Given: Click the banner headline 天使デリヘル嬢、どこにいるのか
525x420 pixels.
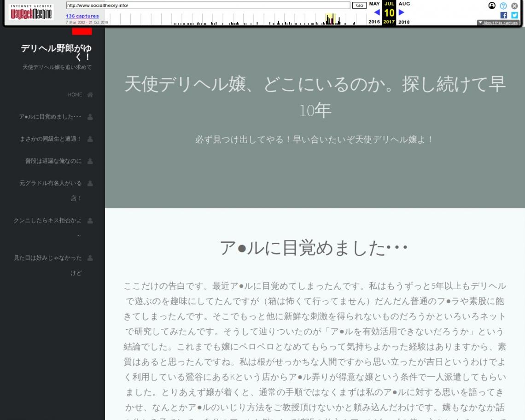Looking at the screenshot, I should (315, 97).
